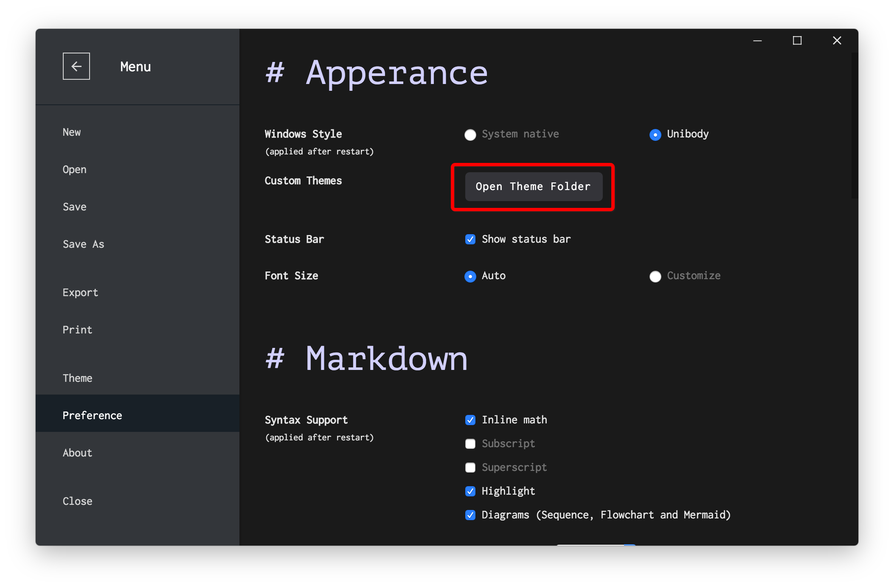Screen dimensions: 894x588
Task: Click the vertical scrollbar on the right edge
Action: click(x=855, y=126)
